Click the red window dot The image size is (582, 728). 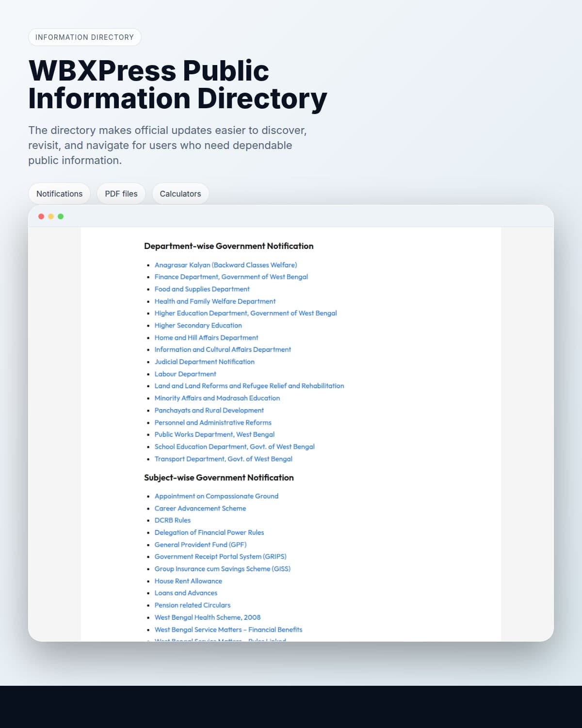tap(41, 216)
